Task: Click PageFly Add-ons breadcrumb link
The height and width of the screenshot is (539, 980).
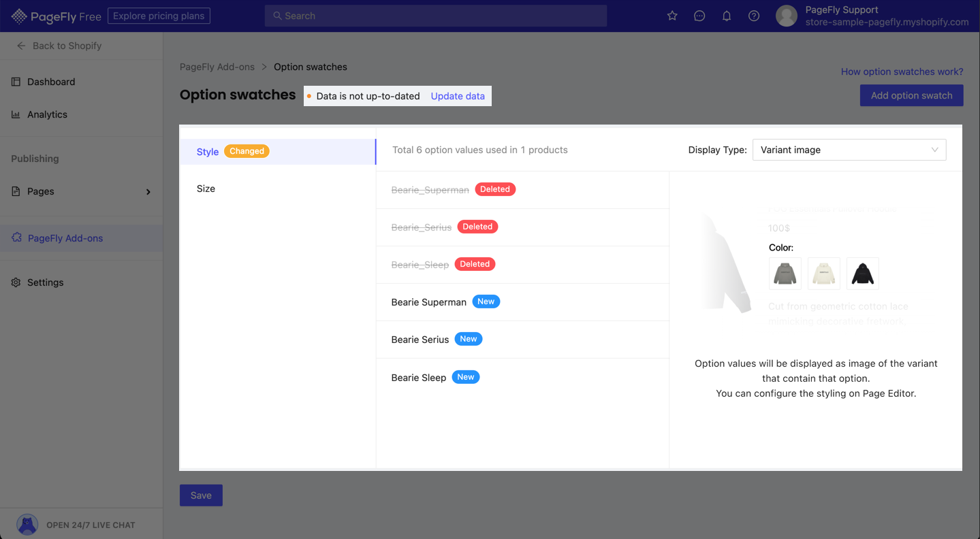Action: click(x=217, y=67)
